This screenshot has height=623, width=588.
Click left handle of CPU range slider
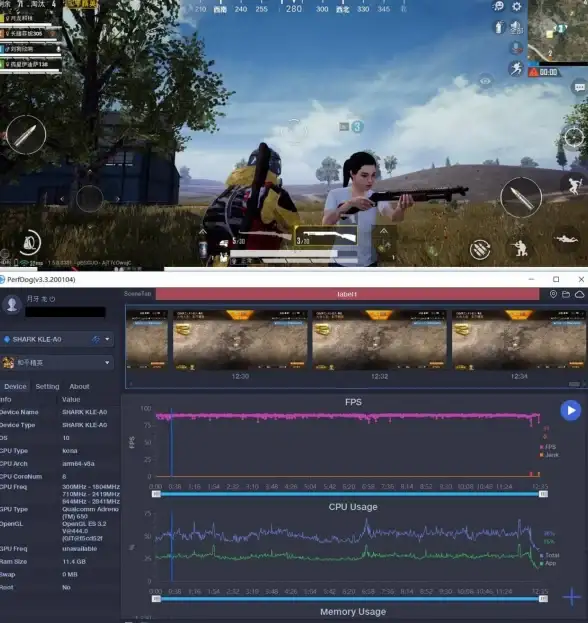tap(156, 599)
